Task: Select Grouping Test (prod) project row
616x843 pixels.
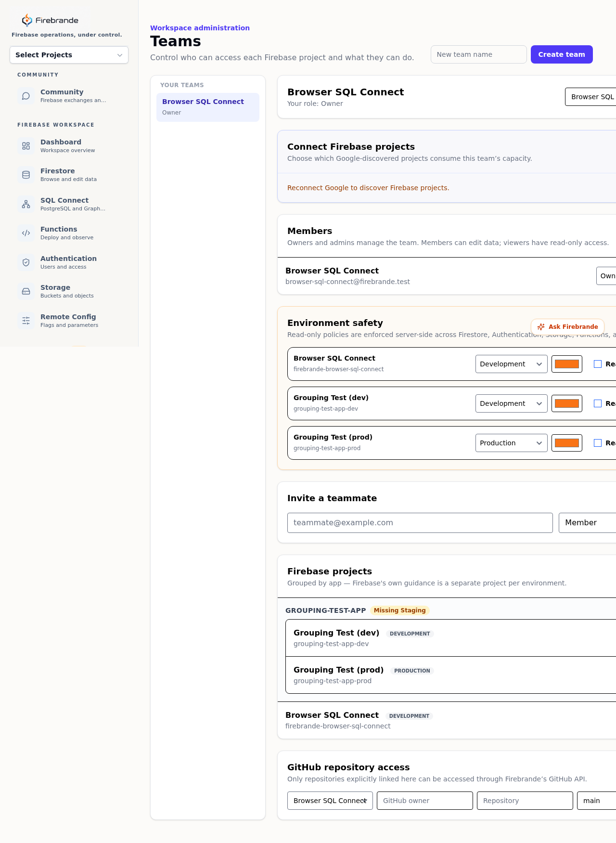Action: (450, 675)
